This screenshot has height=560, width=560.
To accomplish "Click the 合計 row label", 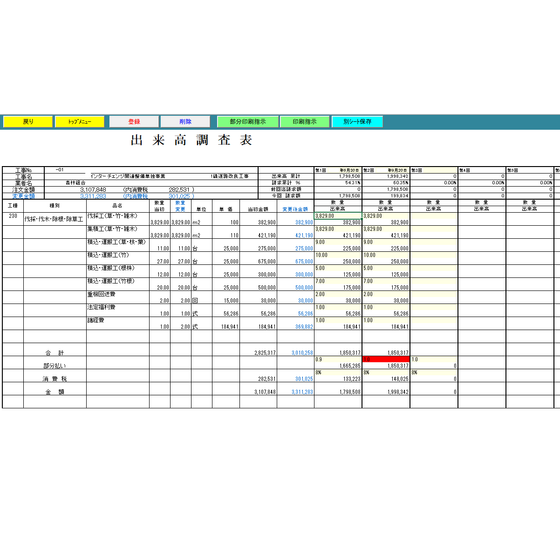I will 55,353.
